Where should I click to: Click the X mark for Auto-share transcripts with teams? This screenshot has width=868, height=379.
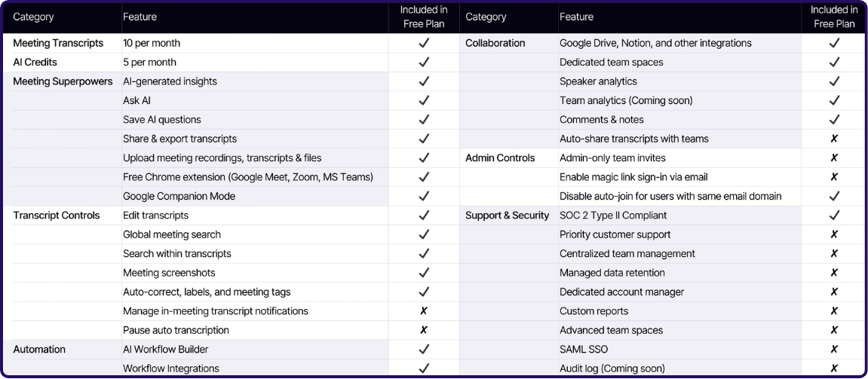tap(834, 139)
